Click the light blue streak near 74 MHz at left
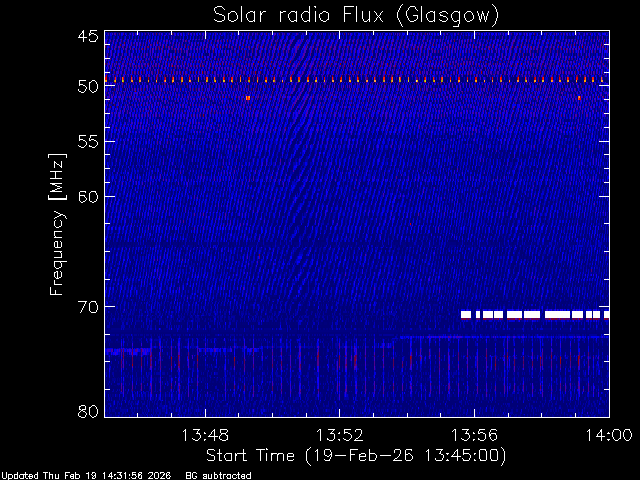The width and height of the screenshot is (640, 480). [x=128, y=351]
